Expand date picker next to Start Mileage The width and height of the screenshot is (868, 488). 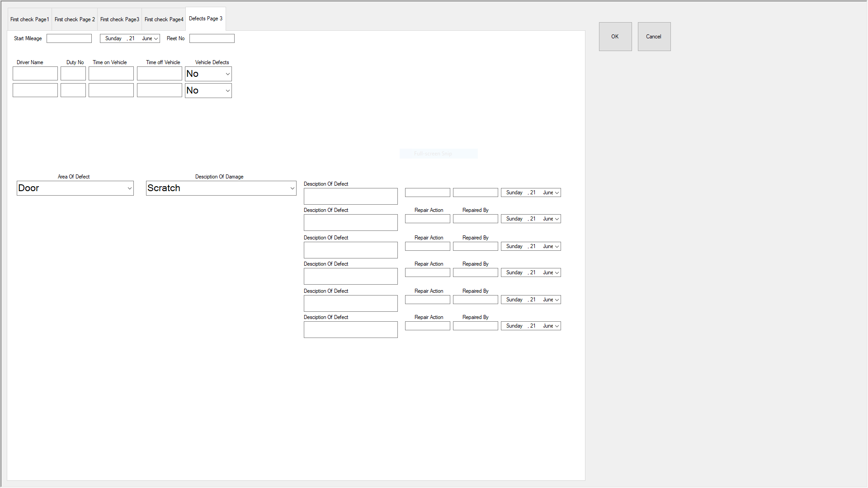click(x=156, y=39)
